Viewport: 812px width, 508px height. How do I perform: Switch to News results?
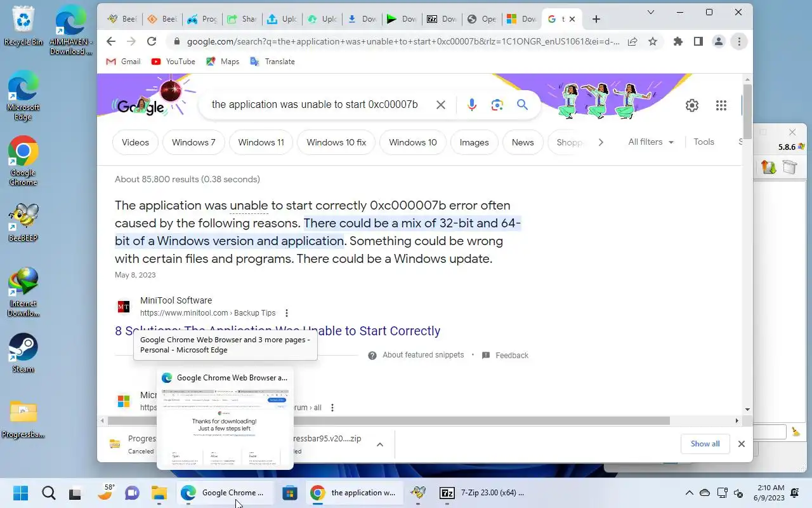[523, 142]
